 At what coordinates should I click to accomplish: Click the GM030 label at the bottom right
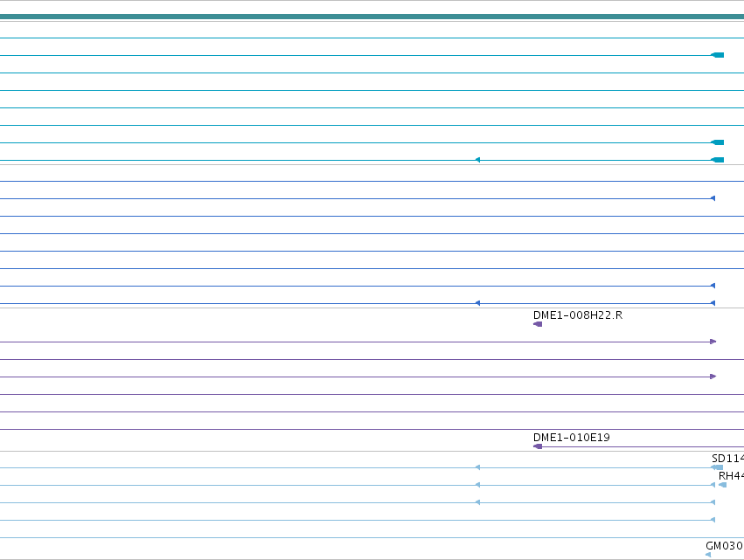click(725, 546)
